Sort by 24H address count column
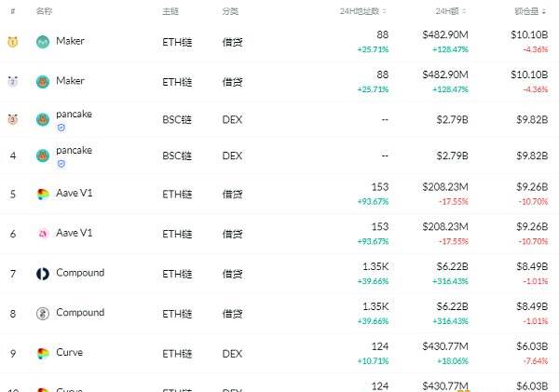559x392 pixels. [x=363, y=11]
